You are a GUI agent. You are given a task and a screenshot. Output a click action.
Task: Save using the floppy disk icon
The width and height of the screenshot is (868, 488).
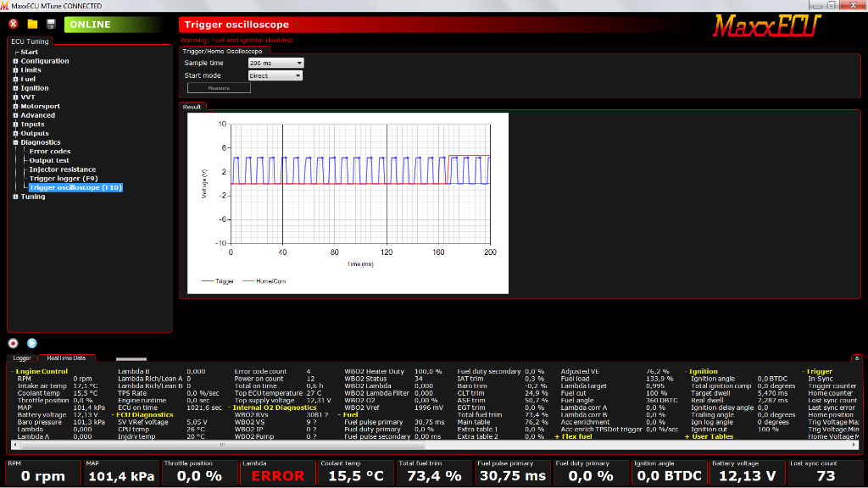click(x=51, y=24)
